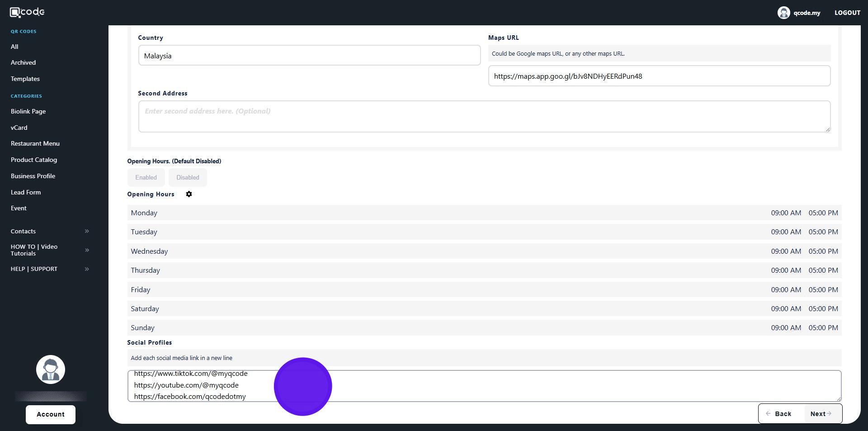Click the Sunday row label
The image size is (868, 431).
pyautogui.click(x=142, y=327)
